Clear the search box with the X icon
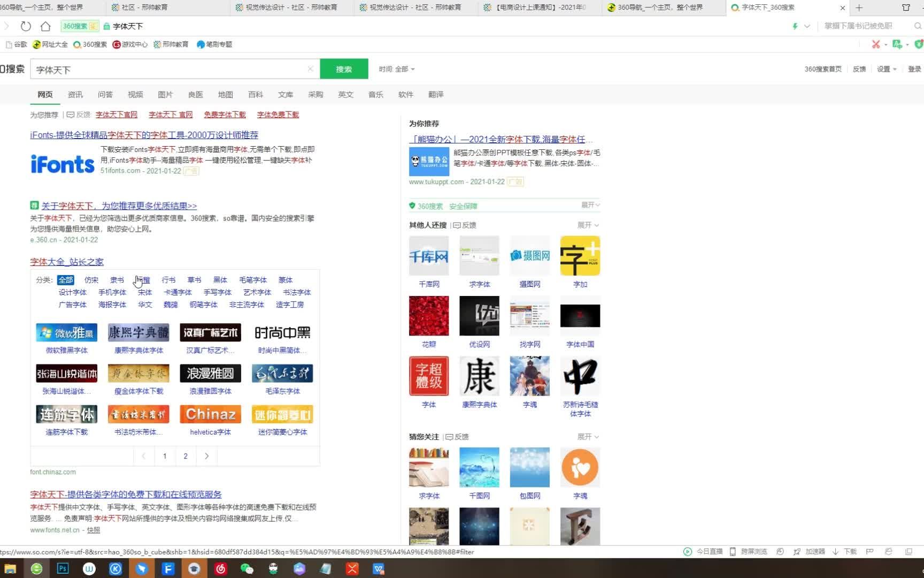This screenshot has width=924, height=578. pos(310,69)
